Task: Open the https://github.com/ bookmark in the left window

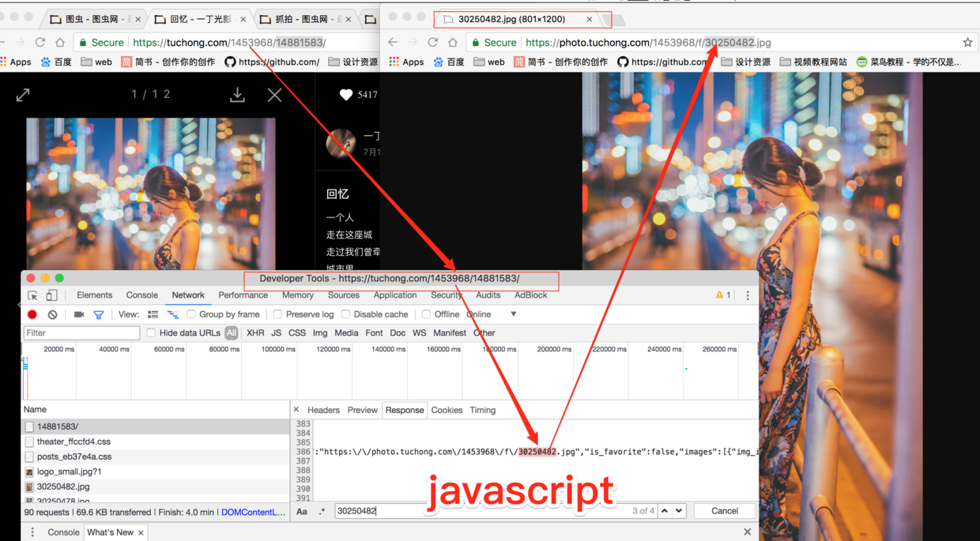Action: coord(272,62)
